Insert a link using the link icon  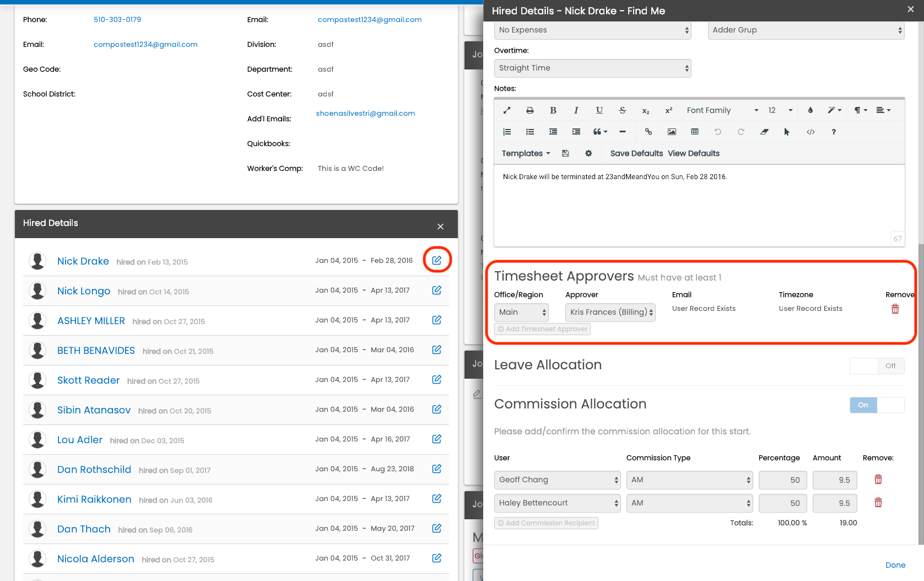tap(648, 132)
